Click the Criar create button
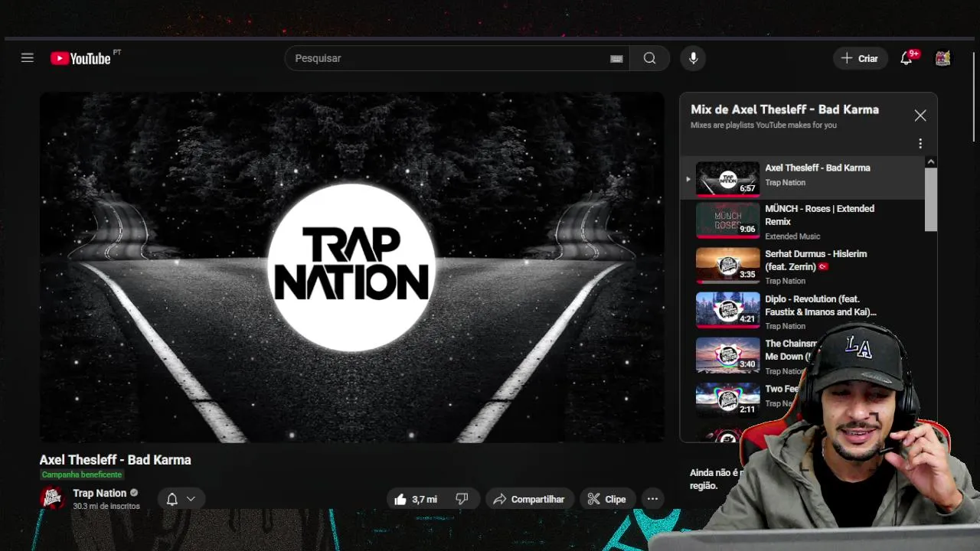 tap(860, 58)
